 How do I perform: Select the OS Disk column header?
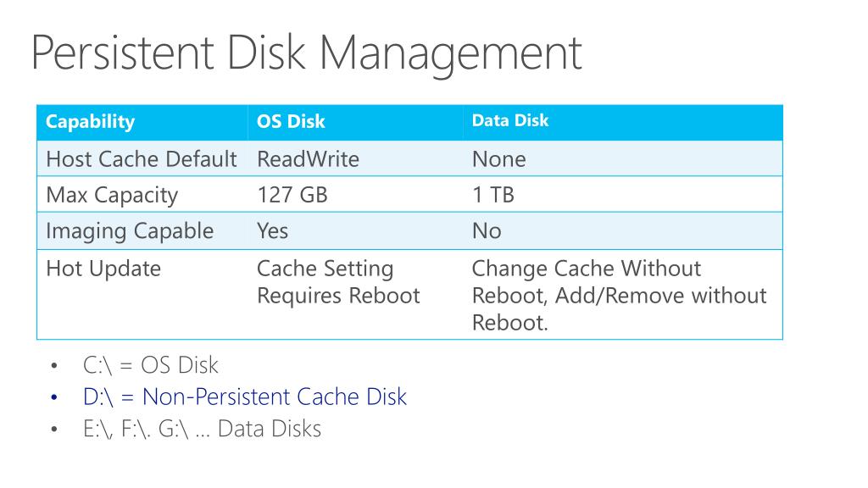(291, 121)
